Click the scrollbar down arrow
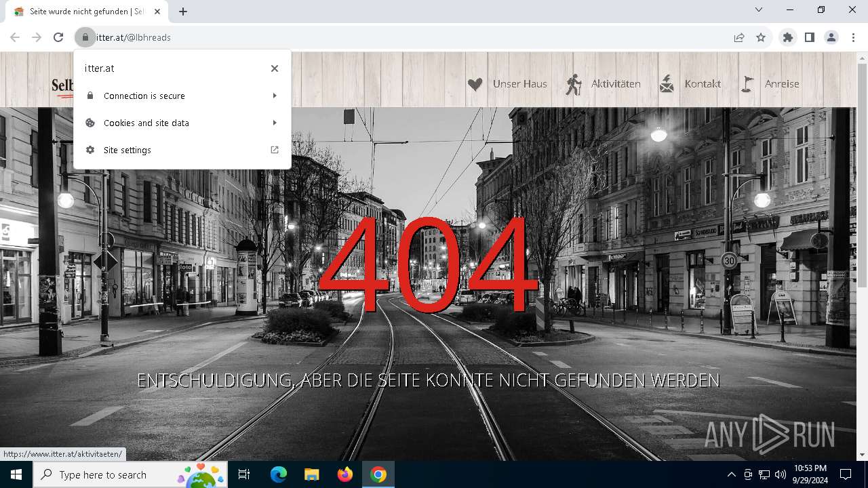 [x=862, y=455]
